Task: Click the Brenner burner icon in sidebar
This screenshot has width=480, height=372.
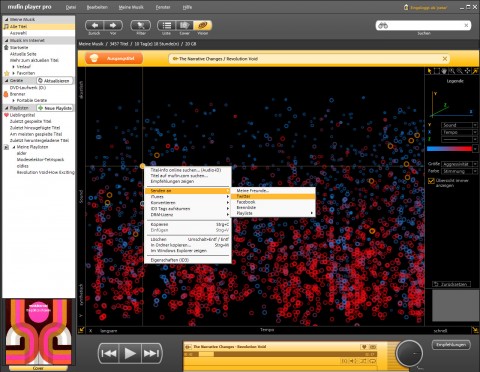Action: [6, 94]
